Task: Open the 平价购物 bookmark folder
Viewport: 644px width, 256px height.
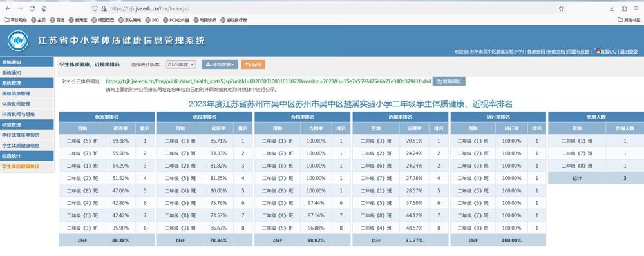Action: click(15, 19)
